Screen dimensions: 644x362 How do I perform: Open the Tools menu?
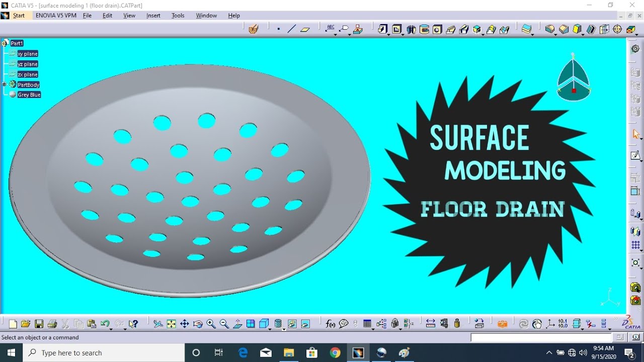[x=178, y=16]
